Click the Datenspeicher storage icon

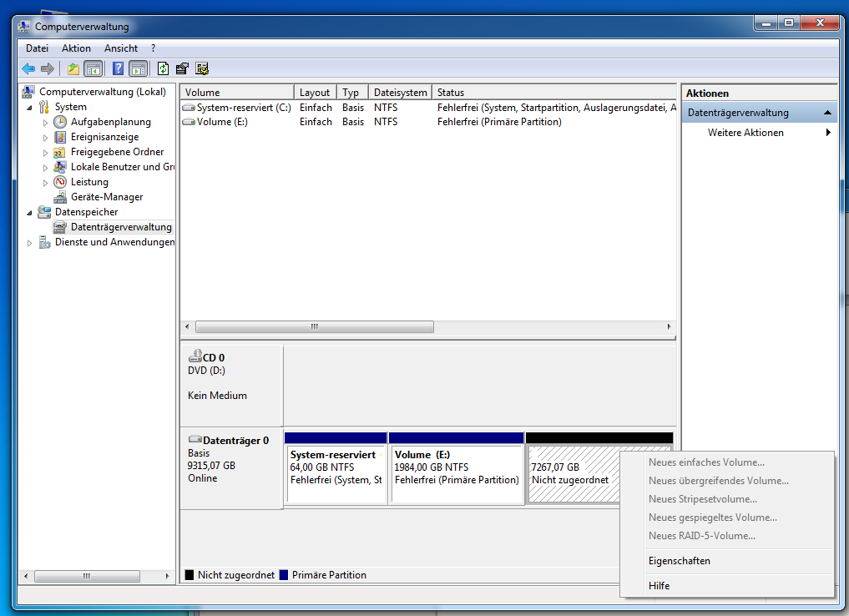click(x=44, y=212)
